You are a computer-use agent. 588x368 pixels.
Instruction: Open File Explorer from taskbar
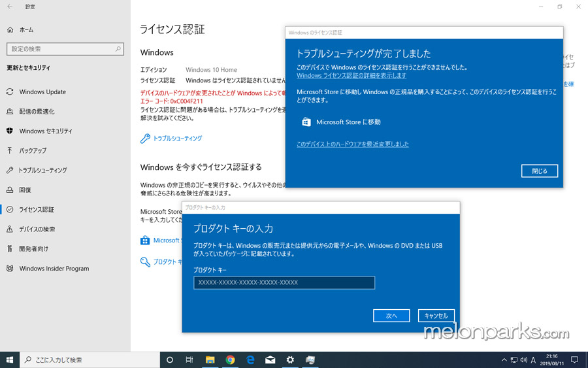coord(210,360)
